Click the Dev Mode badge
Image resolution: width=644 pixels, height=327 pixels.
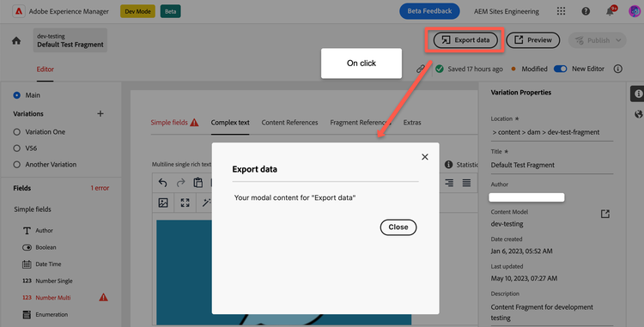[x=137, y=11]
